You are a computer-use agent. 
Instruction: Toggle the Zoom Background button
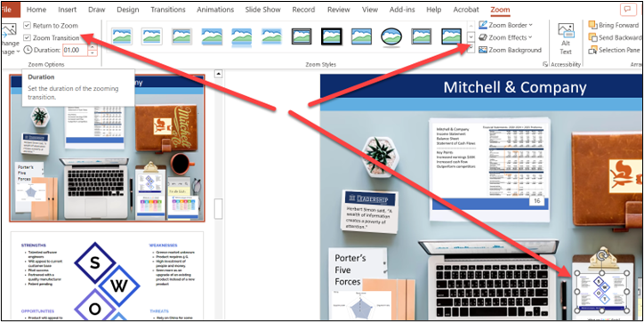click(510, 50)
